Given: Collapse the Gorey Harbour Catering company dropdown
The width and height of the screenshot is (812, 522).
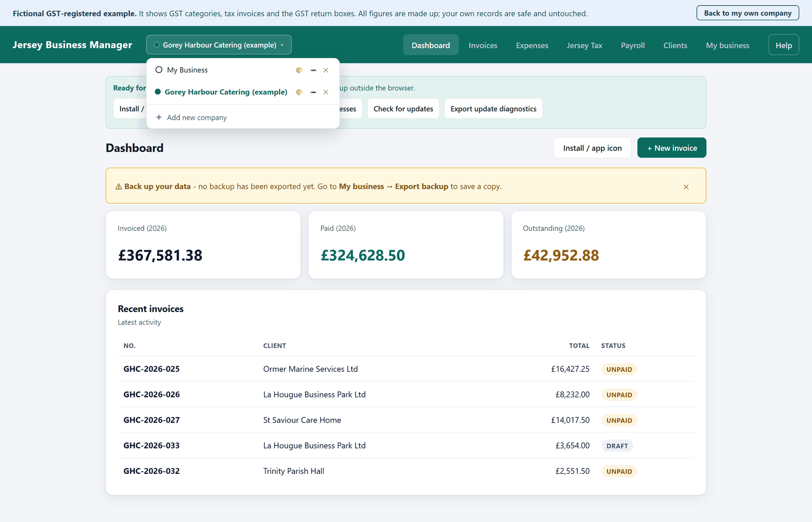Looking at the screenshot, I should click(219, 45).
